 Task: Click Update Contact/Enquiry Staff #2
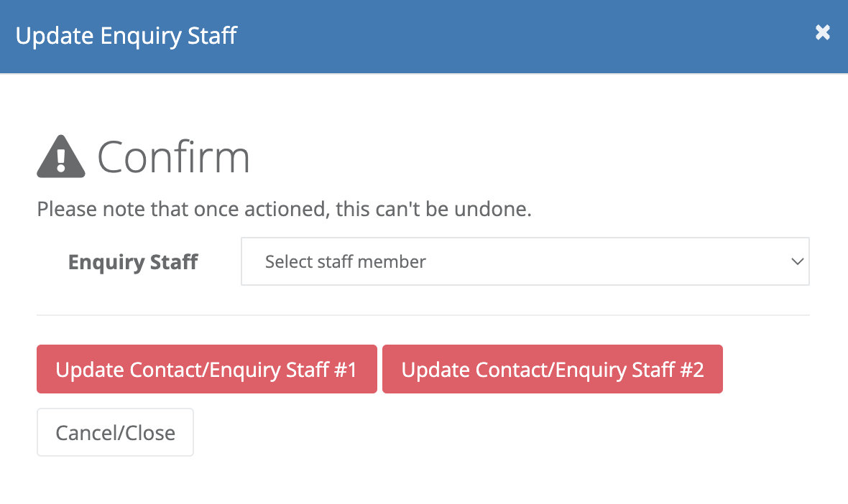click(x=552, y=369)
